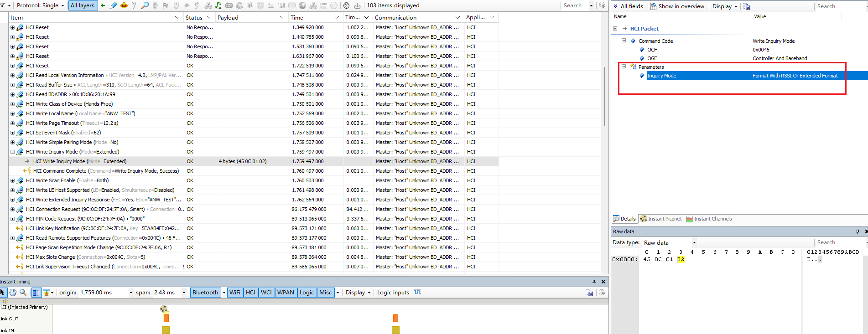Select the HCI Injected Primary event marker

point(164,309)
